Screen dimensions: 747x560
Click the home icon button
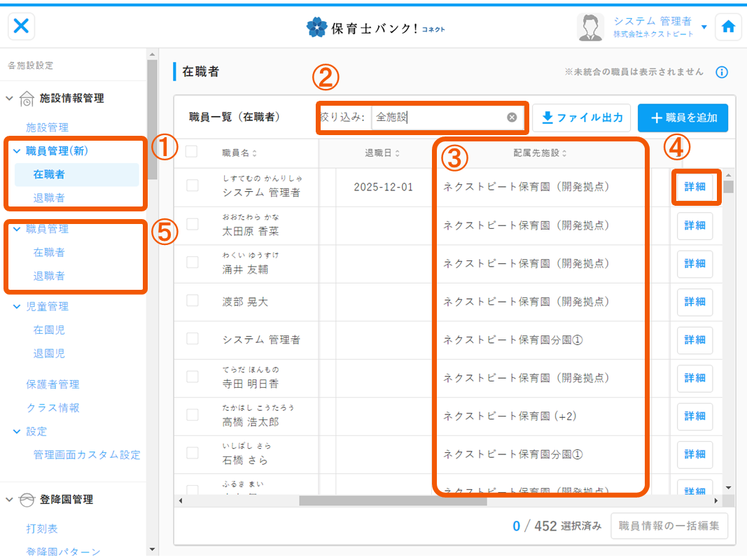pyautogui.click(x=728, y=27)
